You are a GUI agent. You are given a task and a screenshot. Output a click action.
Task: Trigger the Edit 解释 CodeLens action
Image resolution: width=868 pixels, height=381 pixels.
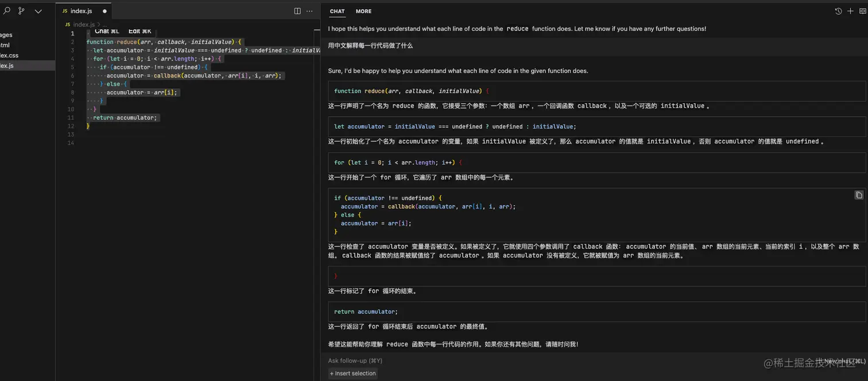(139, 31)
